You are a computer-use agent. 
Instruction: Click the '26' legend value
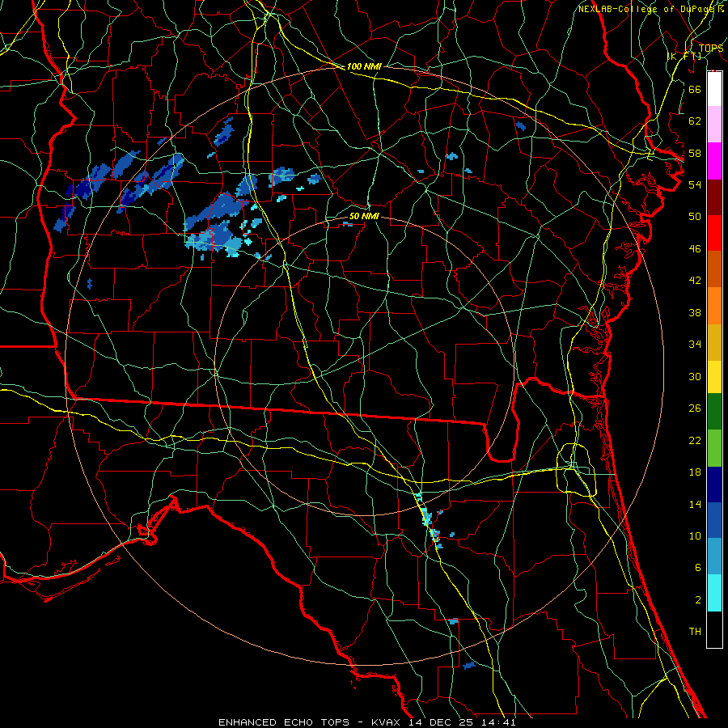point(695,408)
